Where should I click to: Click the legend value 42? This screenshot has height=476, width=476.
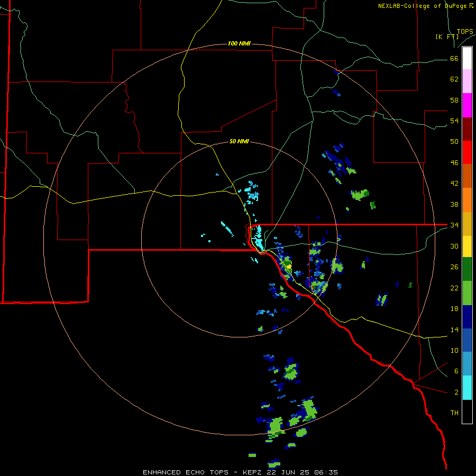pyautogui.click(x=454, y=184)
